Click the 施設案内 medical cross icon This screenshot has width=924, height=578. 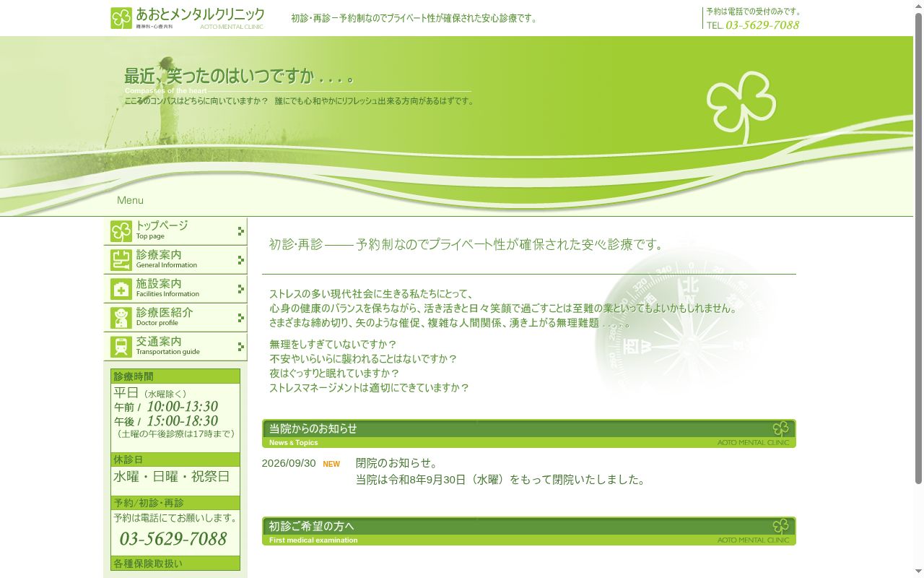pyautogui.click(x=121, y=289)
